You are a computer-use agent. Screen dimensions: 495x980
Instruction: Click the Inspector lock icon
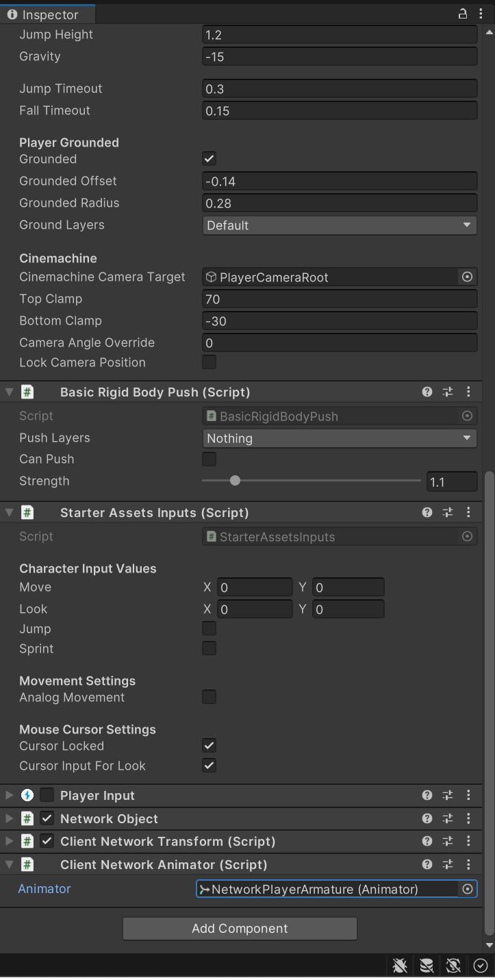click(463, 14)
